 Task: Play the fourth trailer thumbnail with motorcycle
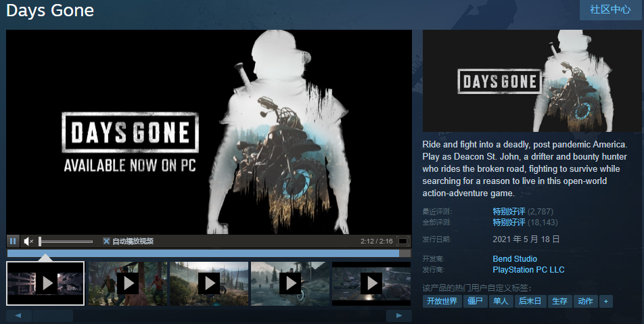[290, 283]
